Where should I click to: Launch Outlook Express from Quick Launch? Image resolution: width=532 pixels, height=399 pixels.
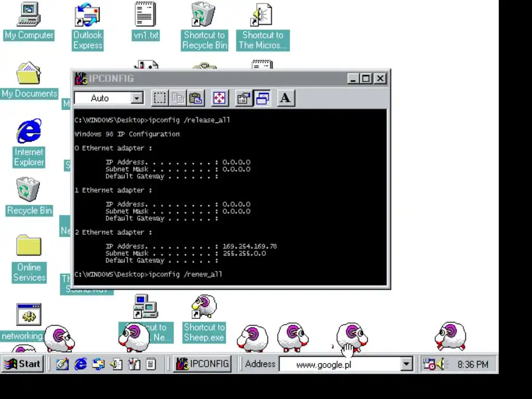pos(98,364)
